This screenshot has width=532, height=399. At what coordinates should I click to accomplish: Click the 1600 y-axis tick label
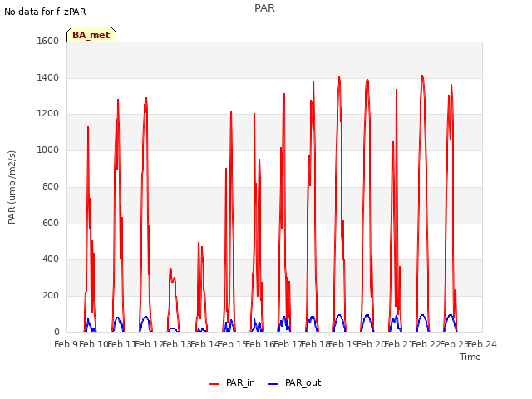(x=48, y=41)
